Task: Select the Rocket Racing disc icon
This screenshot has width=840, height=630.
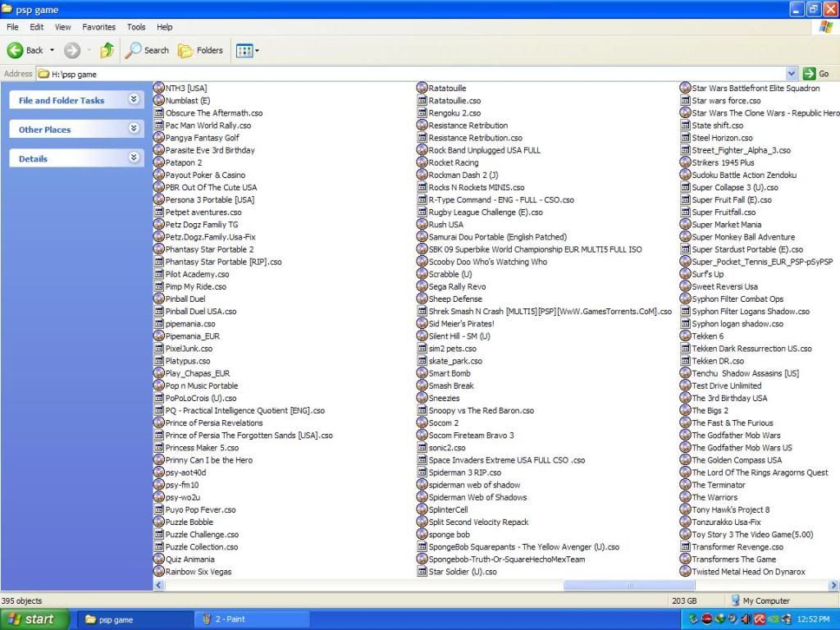Action: [422, 162]
